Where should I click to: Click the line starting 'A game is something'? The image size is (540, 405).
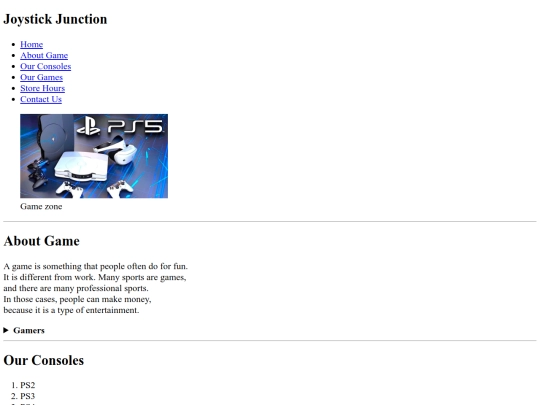[x=95, y=266]
